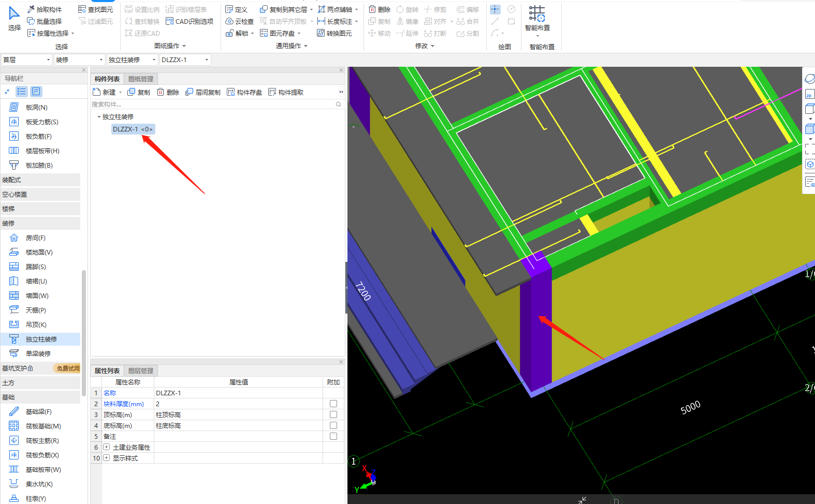The image size is (815, 504).
Task: Switch to 图层管理 tab
Action: tap(141, 370)
